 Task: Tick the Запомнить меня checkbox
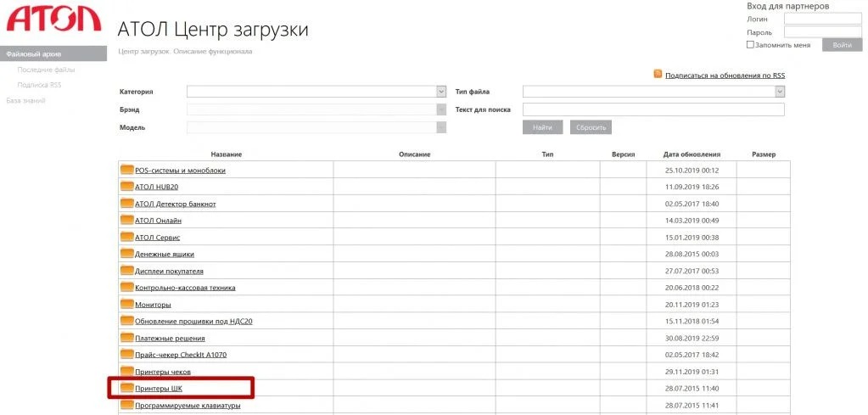(750, 45)
